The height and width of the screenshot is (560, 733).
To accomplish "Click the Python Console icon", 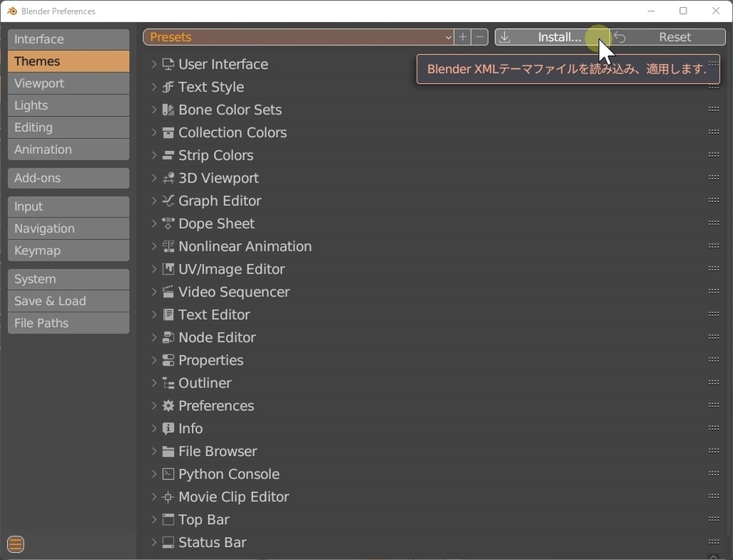I will pos(167,474).
